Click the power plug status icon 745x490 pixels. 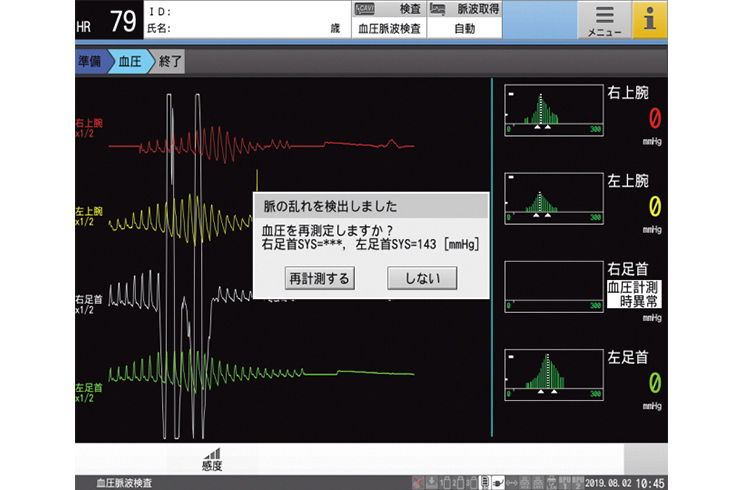[x=497, y=483]
